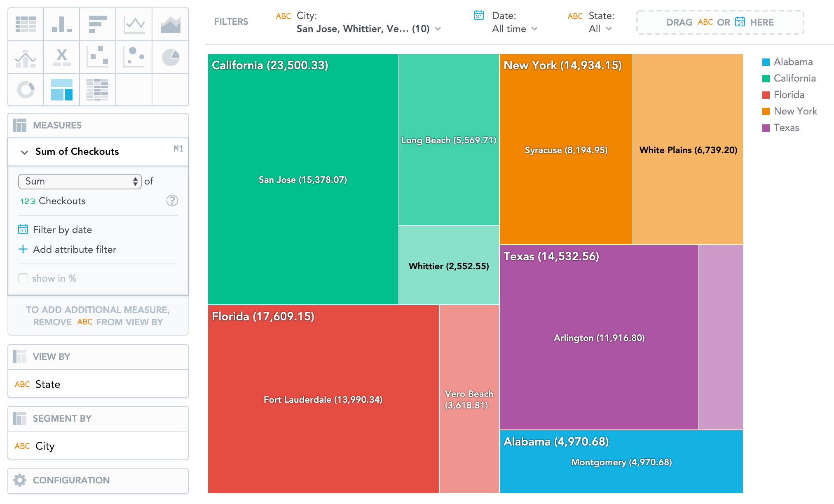Collapse the Sum of Checkouts measure

[24, 152]
